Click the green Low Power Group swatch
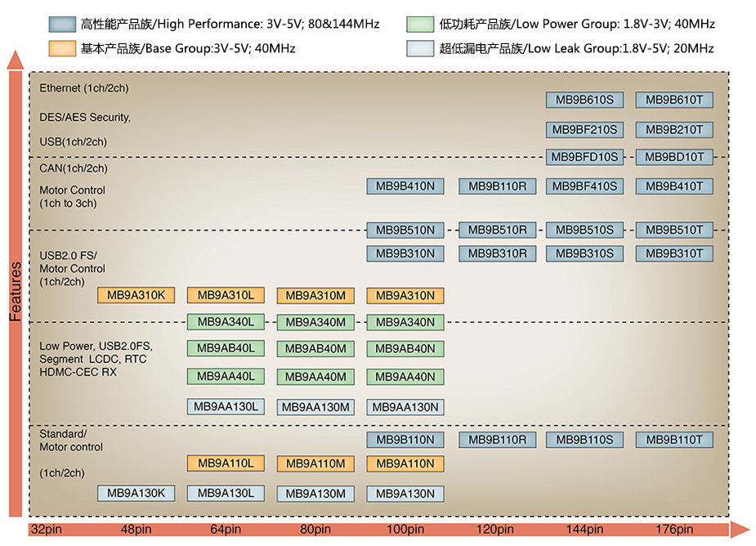The width and height of the screenshot is (756, 546). point(421,24)
